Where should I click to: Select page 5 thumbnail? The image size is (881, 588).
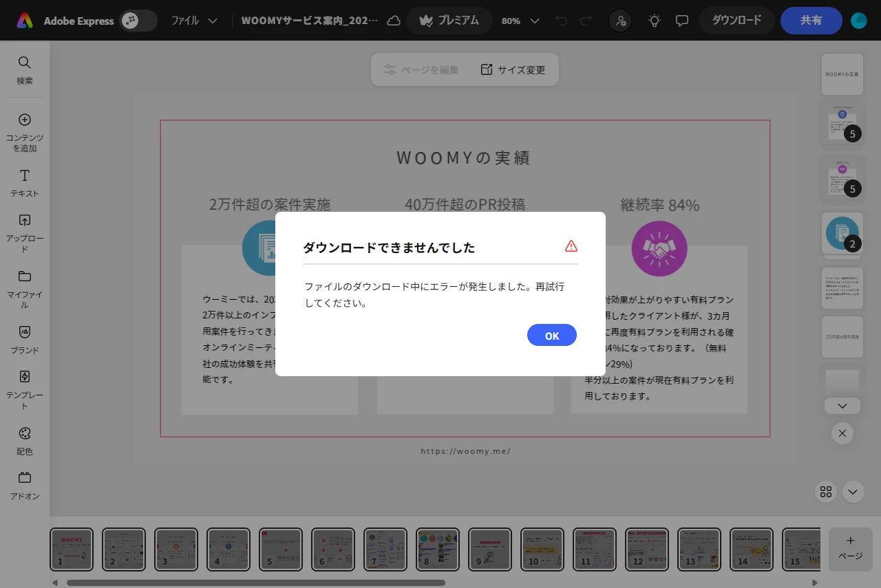click(281, 549)
